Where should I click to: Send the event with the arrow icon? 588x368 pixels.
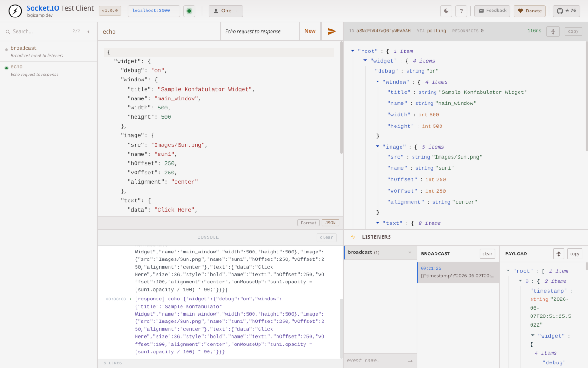tap(332, 31)
